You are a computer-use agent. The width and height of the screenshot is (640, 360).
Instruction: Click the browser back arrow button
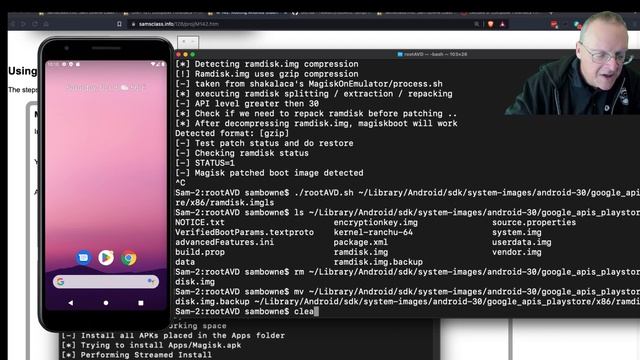click(13, 24)
